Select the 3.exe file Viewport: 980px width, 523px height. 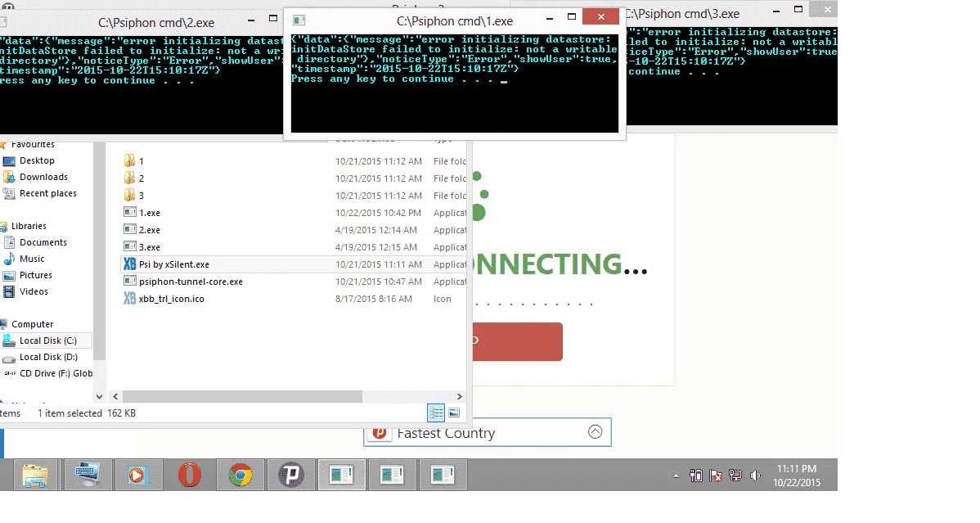150,247
